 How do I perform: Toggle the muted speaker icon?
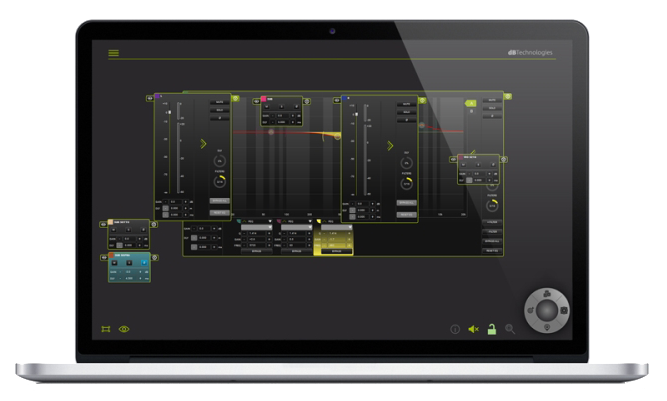click(x=473, y=329)
